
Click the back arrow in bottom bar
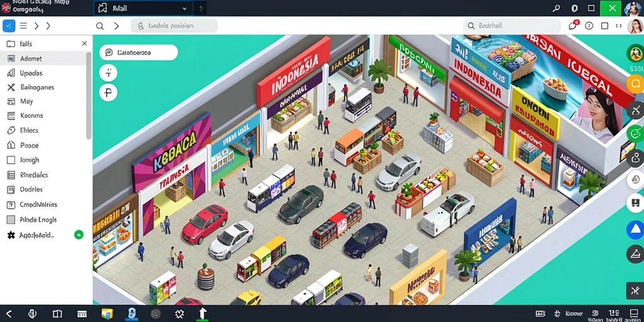point(9,314)
